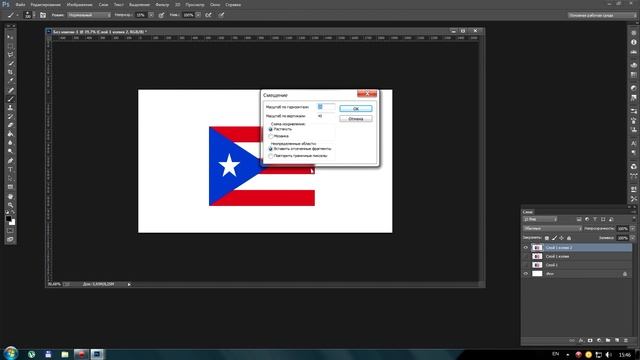Open layer fill dropdown arrow
This screenshot has height=360, width=640.
(x=632, y=238)
